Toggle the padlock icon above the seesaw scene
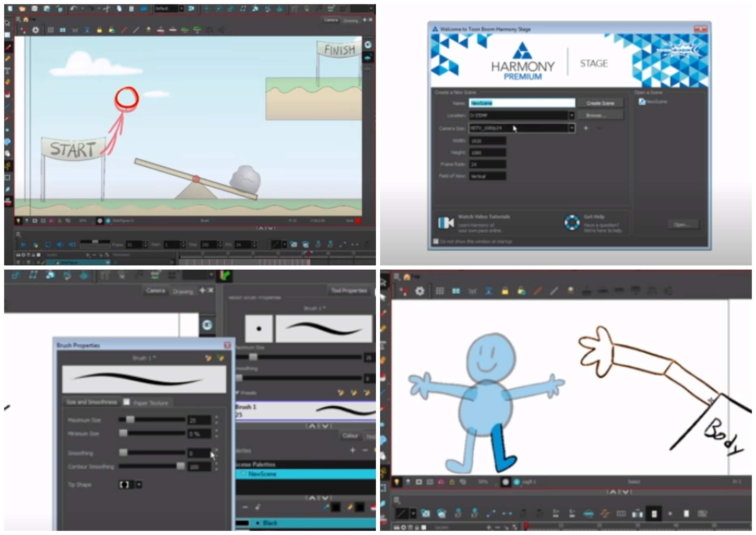The height and width of the screenshot is (535, 756). (x=99, y=30)
